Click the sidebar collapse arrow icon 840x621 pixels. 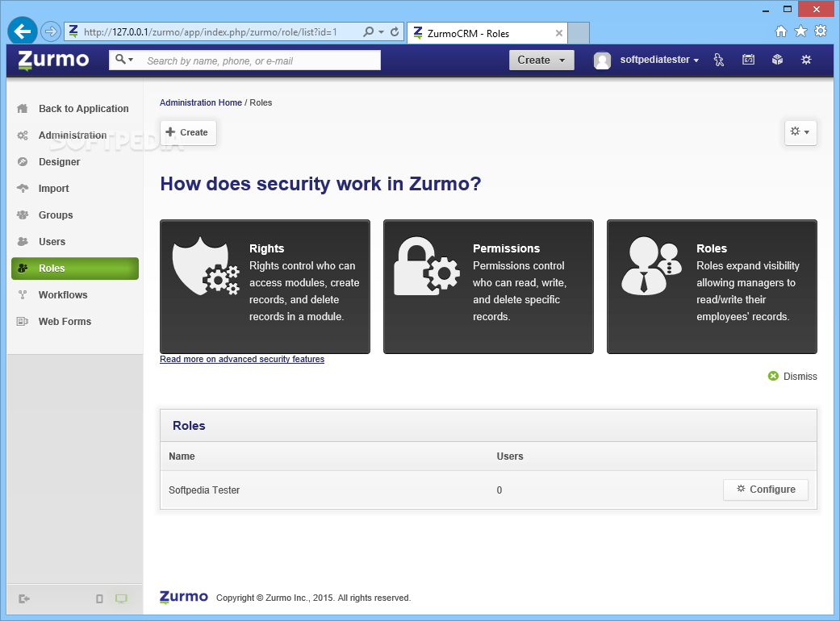tap(23, 598)
